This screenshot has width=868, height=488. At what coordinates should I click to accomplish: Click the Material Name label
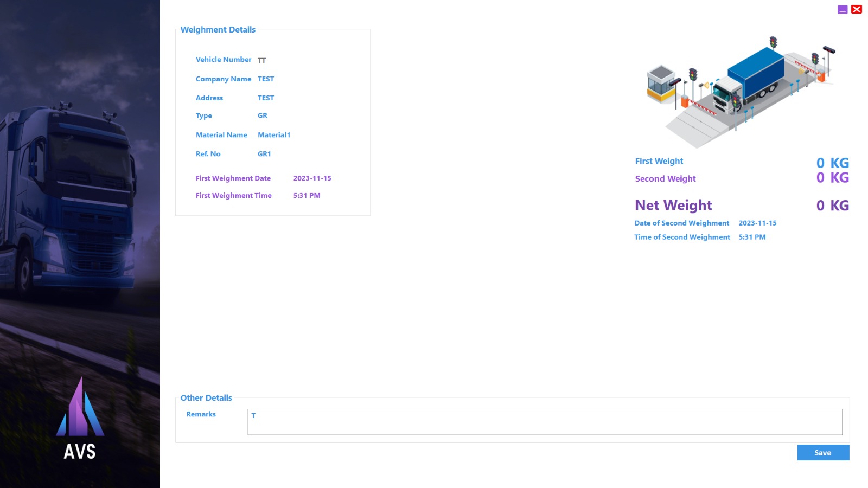point(221,135)
